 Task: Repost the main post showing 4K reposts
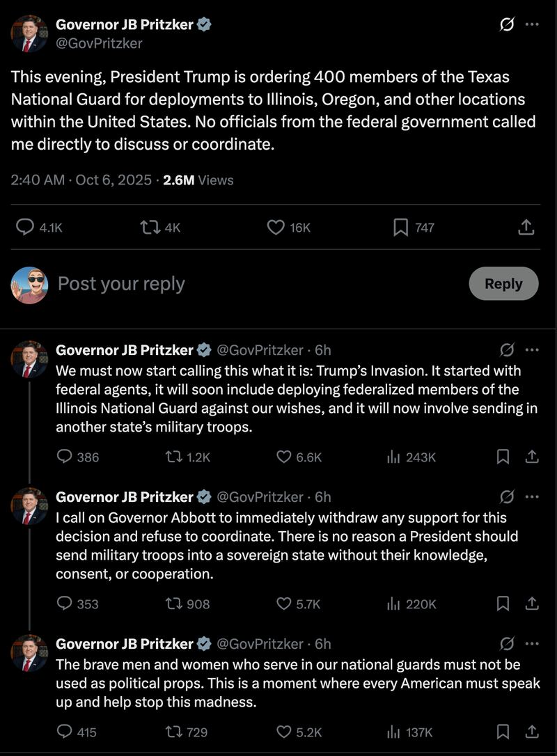click(149, 227)
